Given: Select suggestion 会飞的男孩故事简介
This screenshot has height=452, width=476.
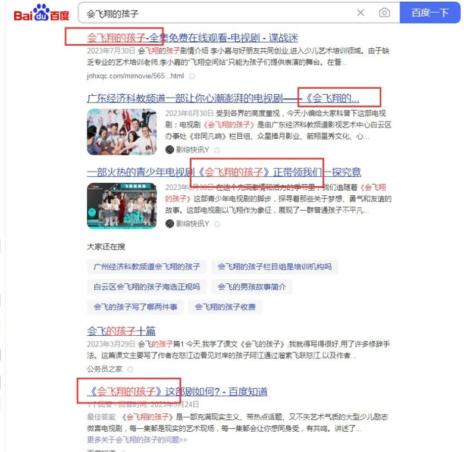Looking at the screenshot, I should (252, 287).
